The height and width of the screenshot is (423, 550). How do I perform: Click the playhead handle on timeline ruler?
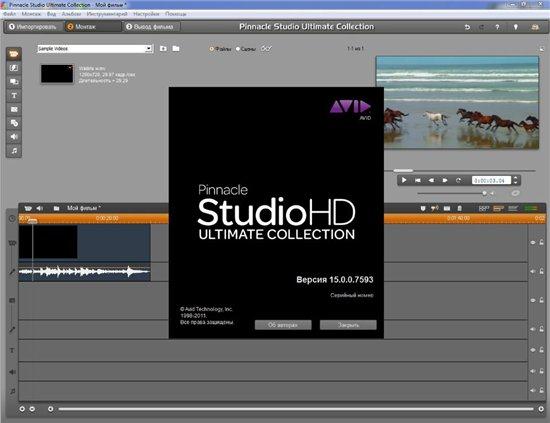[x=32, y=221]
